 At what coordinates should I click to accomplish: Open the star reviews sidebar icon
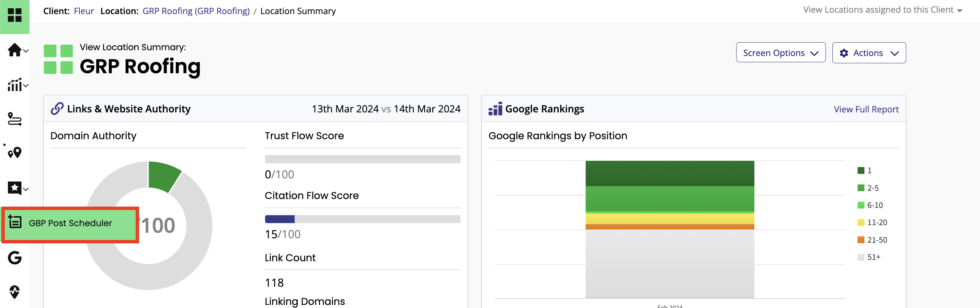(x=15, y=188)
